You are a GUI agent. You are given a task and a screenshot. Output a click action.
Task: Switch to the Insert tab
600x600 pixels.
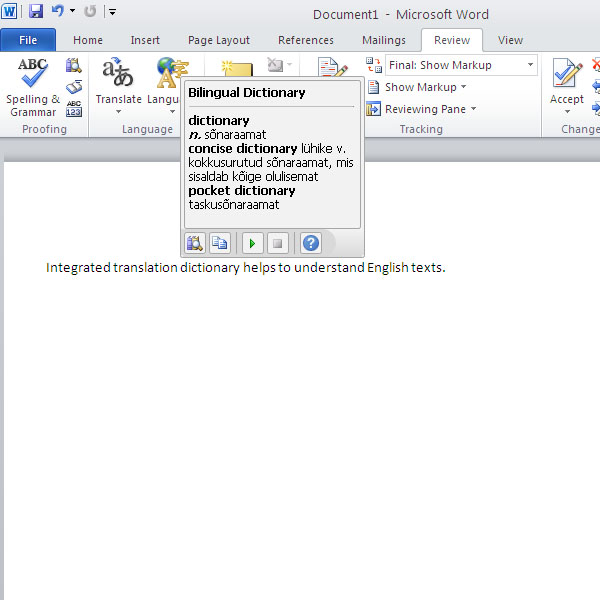pos(145,40)
